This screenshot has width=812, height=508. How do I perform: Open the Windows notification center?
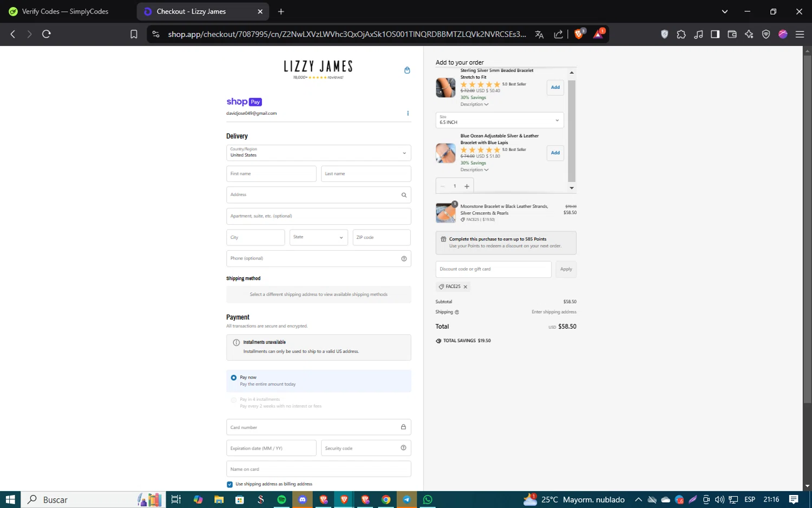[x=794, y=499]
